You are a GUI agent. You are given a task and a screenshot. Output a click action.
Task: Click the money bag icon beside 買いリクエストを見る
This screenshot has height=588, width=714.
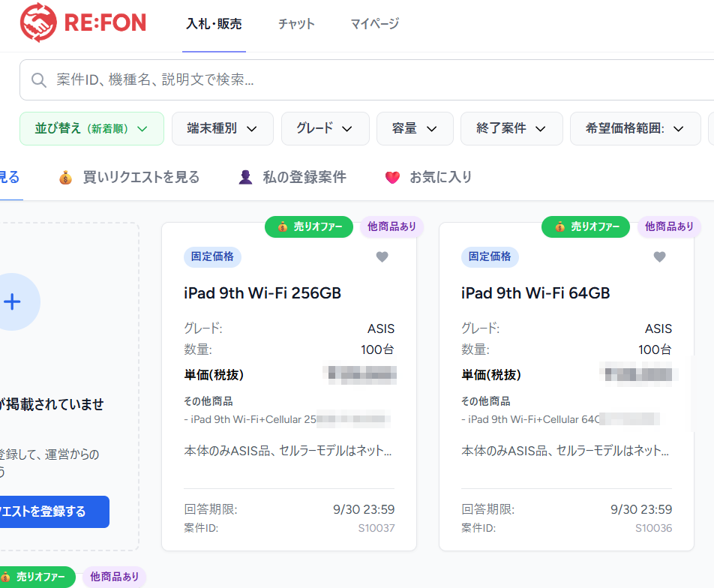click(65, 177)
